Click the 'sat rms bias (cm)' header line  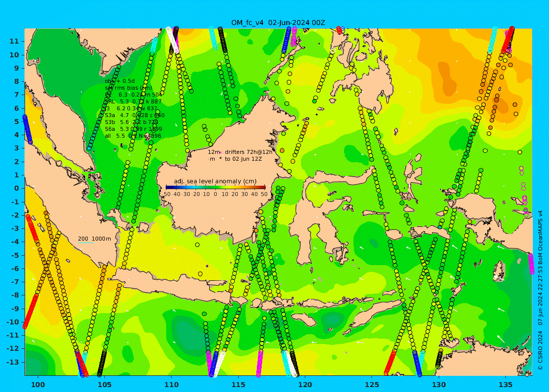[x=128, y=88]
